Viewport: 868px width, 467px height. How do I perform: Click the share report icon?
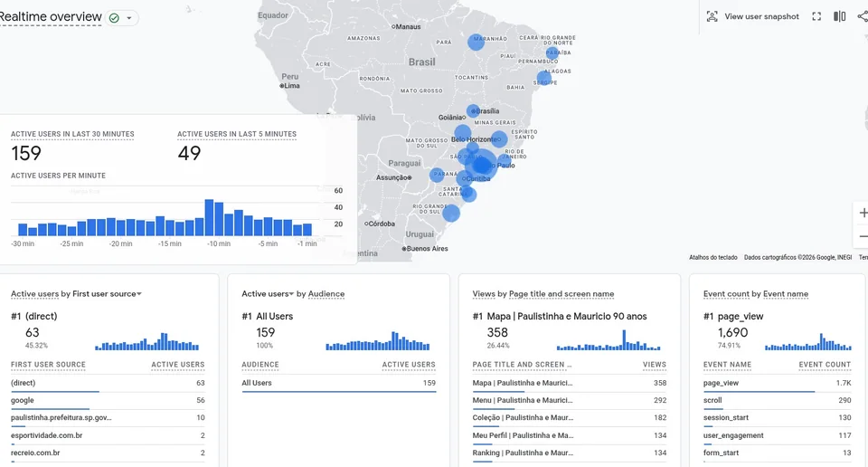click(x=863, y=16)
